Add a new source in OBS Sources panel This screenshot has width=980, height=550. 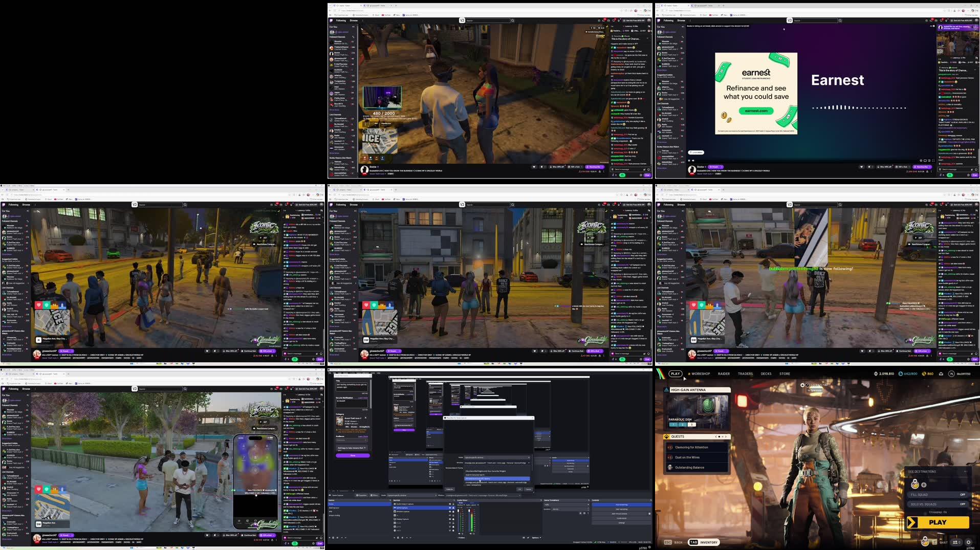394,538
